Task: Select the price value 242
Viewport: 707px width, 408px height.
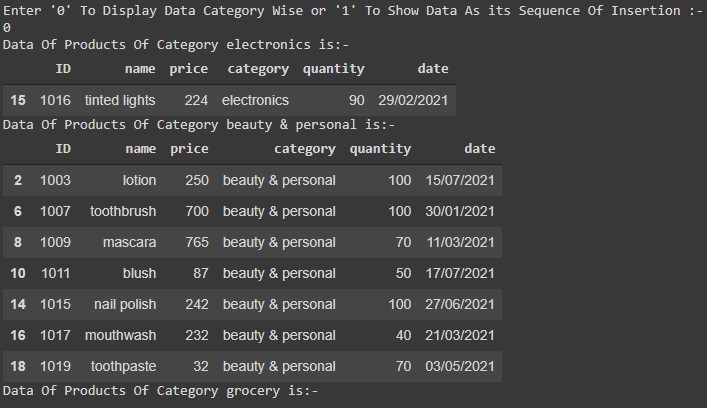Action: 197,304
